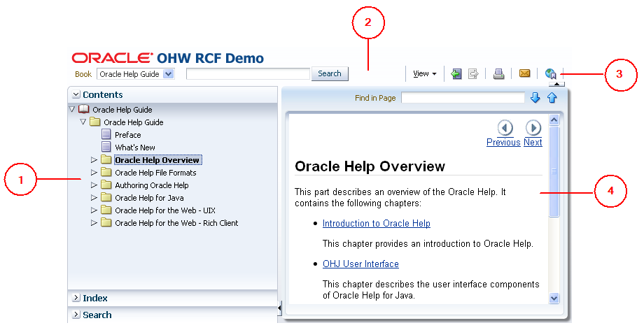
Task: Collapse the root Oracle Help Guide book node
Action: point(72,109)
